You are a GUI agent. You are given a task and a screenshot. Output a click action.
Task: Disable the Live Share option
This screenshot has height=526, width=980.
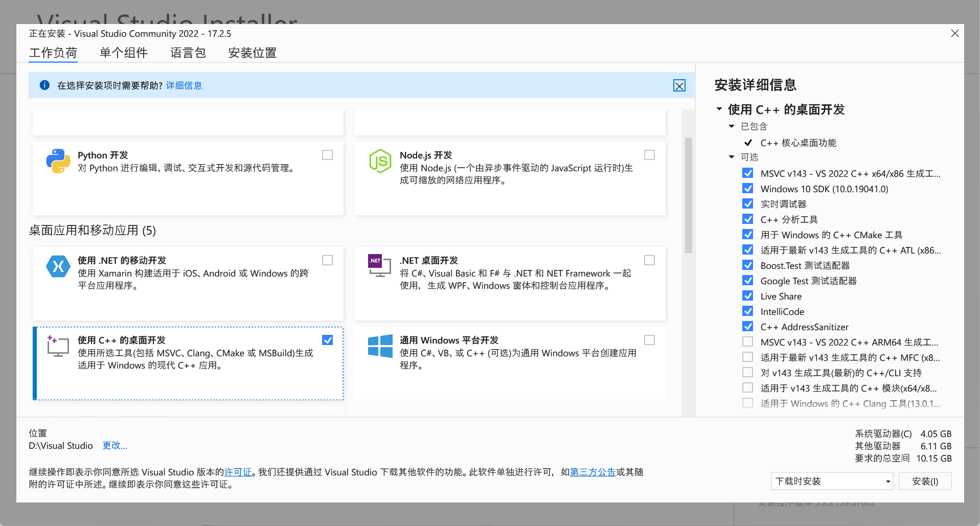747,295
